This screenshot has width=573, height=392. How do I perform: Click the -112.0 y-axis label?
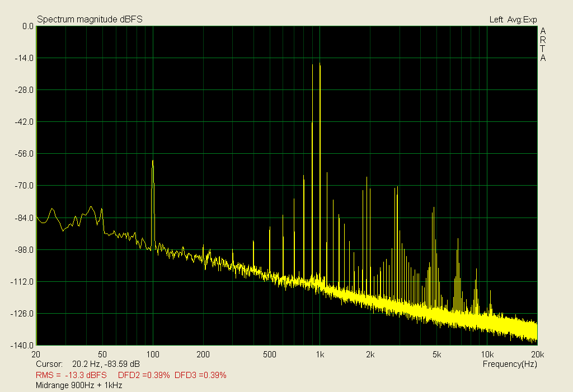(22, 282)
